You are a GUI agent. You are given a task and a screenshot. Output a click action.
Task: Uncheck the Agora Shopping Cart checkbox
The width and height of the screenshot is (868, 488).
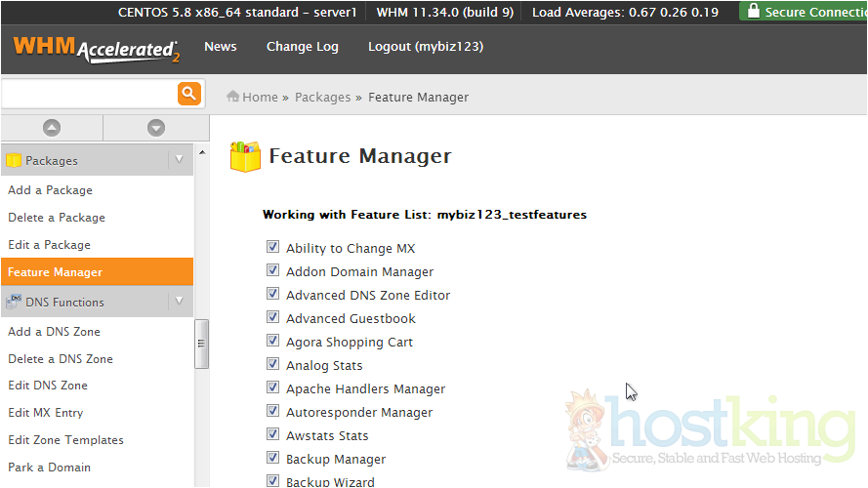(x=272, y=342)
